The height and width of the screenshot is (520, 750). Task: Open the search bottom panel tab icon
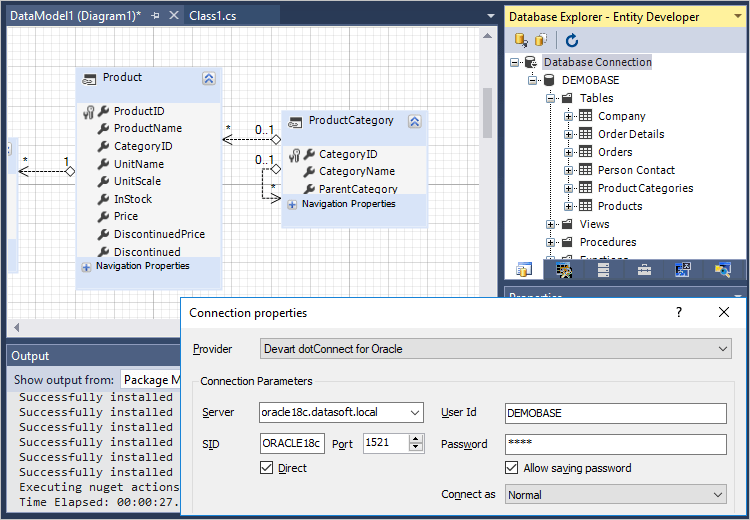[x=723, y=270]
